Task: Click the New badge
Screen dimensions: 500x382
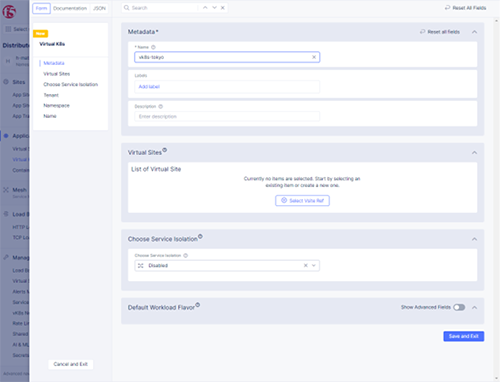Action: [x=40, y=33]
